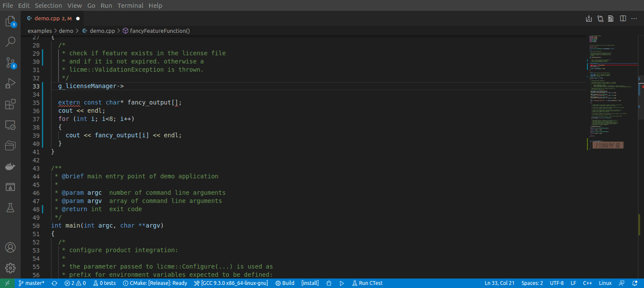The height and width of the screenshot is (288, 644).
Task: Change CMake build type from Release
Action: (155, 283)
